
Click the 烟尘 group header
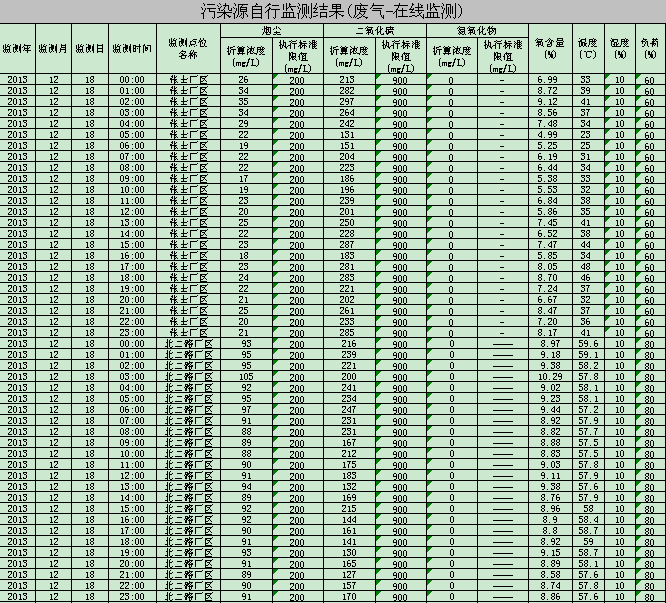click(272, 31)
